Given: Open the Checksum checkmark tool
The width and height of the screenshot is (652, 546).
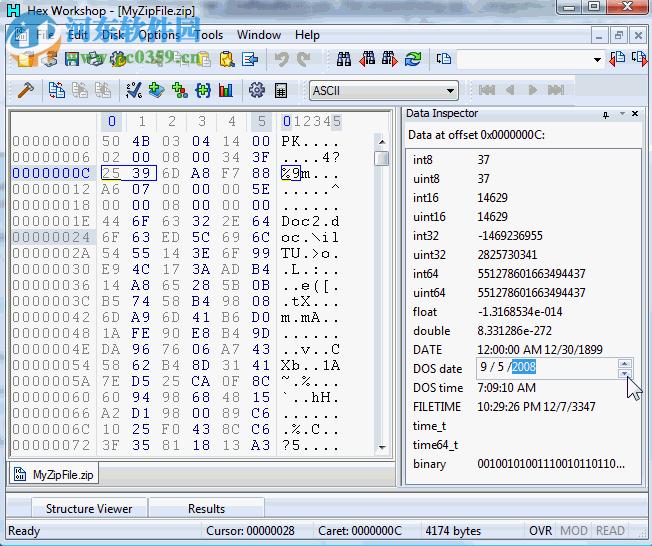Looking at the screenshot, I should click(x=134, y=90).
